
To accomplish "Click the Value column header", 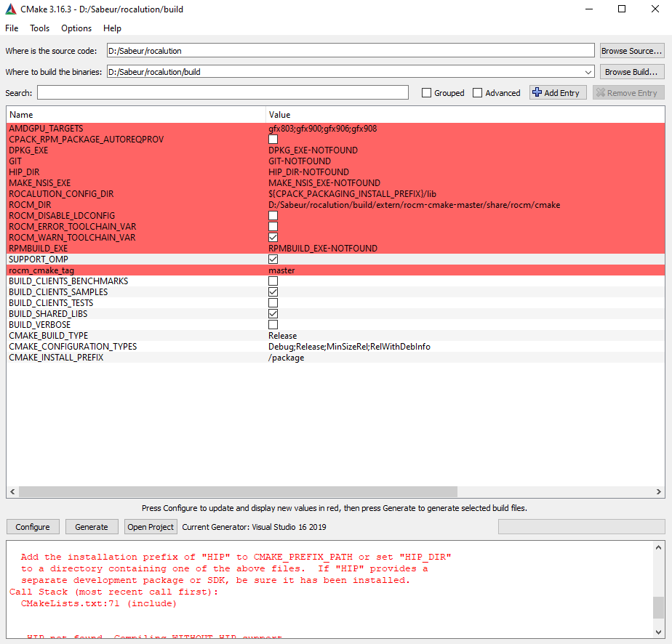I will pos(465,115).
